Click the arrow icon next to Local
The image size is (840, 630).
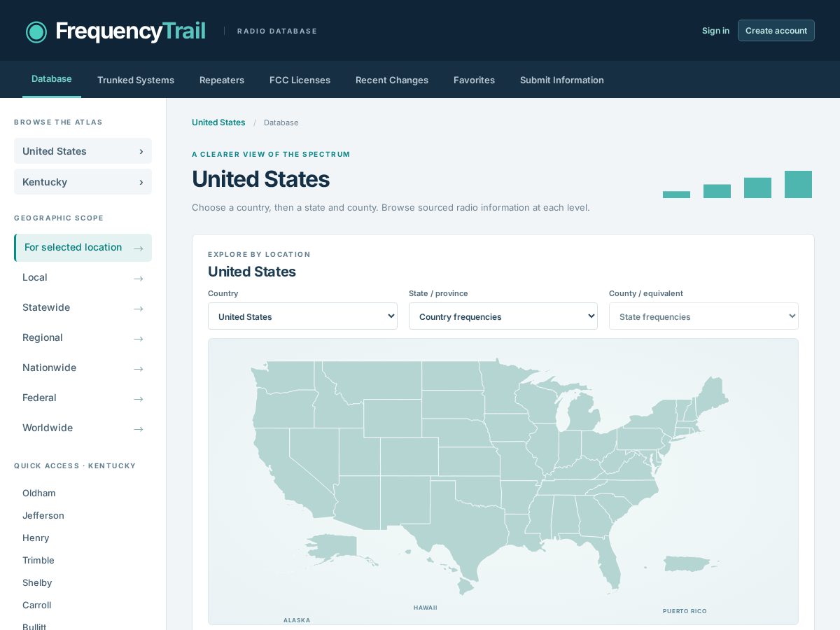coord(139,278)
